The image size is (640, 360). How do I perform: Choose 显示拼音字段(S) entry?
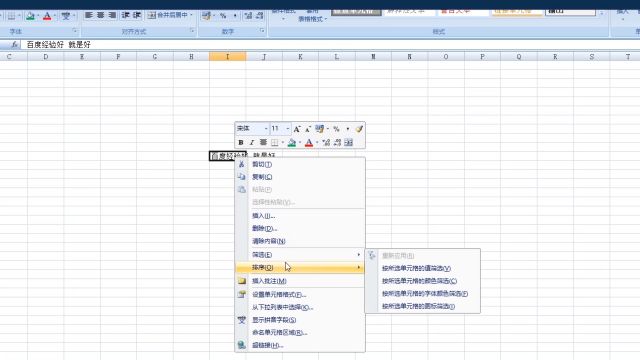[300, 320]
